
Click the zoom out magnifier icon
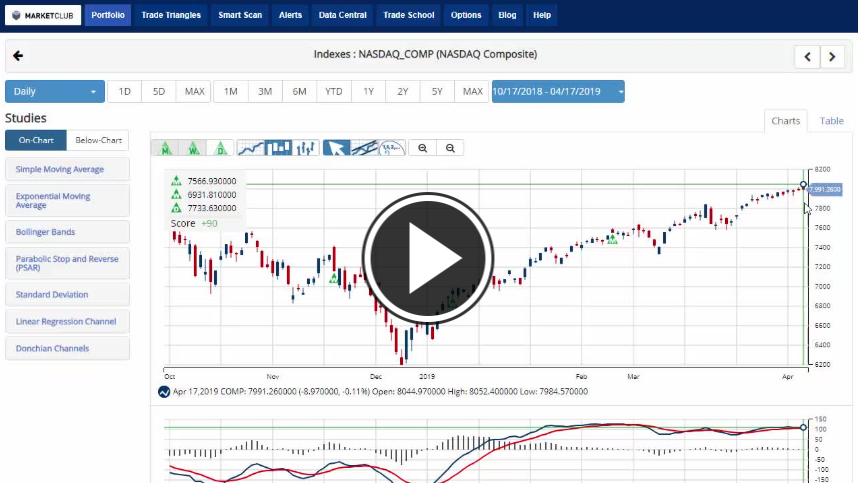click(450, 148)
